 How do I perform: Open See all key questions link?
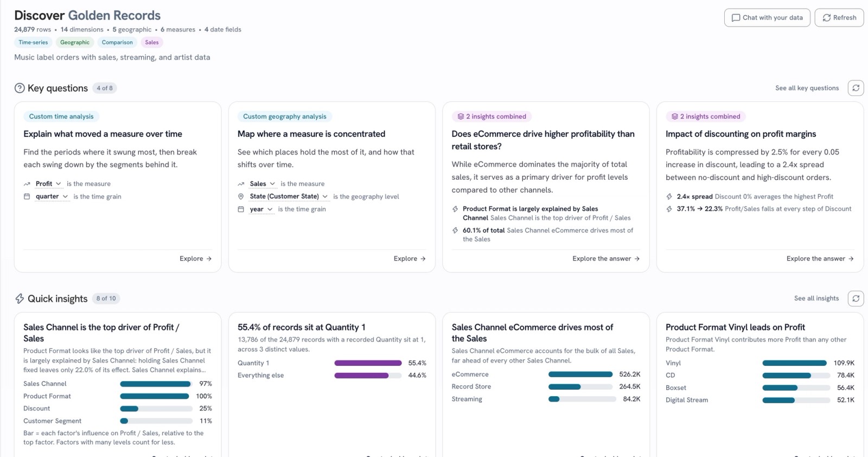tap(807, 88)
